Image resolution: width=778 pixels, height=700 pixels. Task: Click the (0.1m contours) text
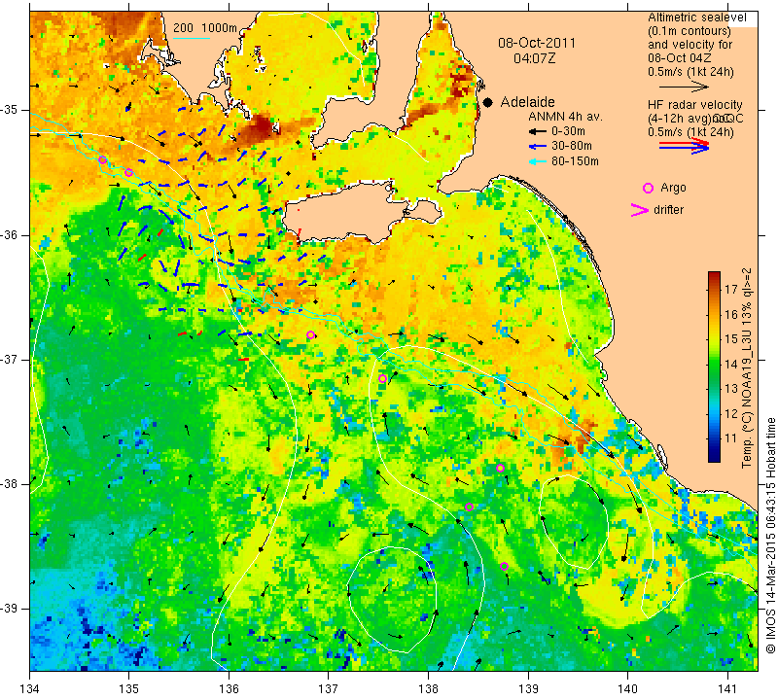[689, 31]
